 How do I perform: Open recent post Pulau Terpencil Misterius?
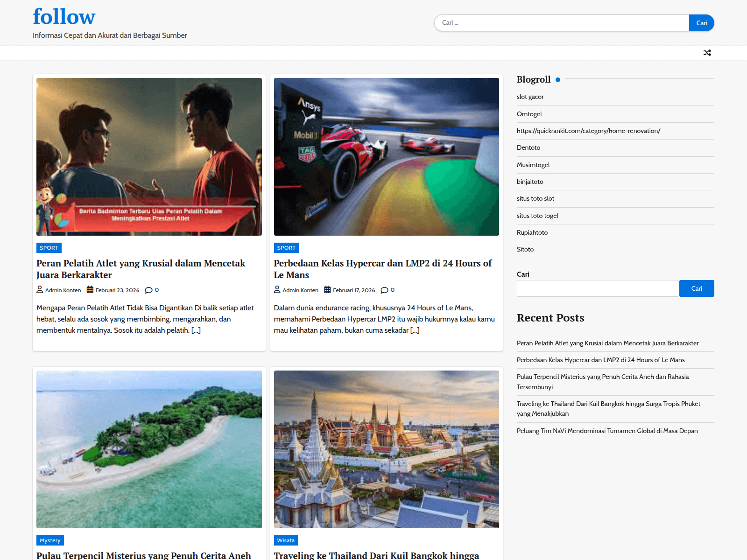603,382
